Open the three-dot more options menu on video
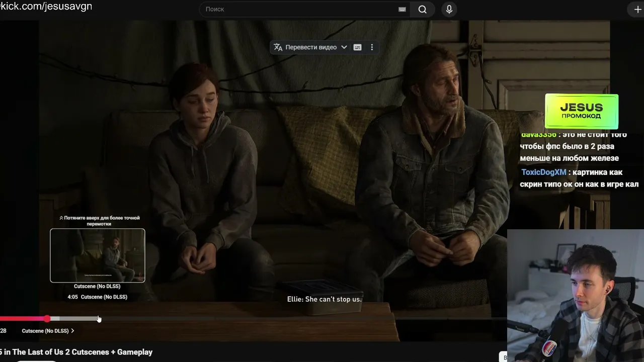Viewport: 644px width, 362px height. point(372,47)
